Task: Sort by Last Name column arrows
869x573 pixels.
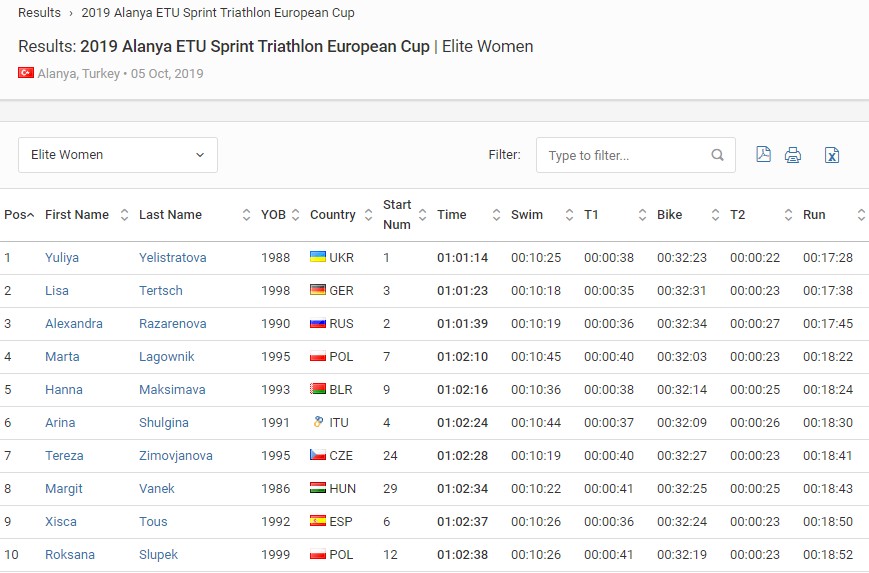Action: pos(247,215)
